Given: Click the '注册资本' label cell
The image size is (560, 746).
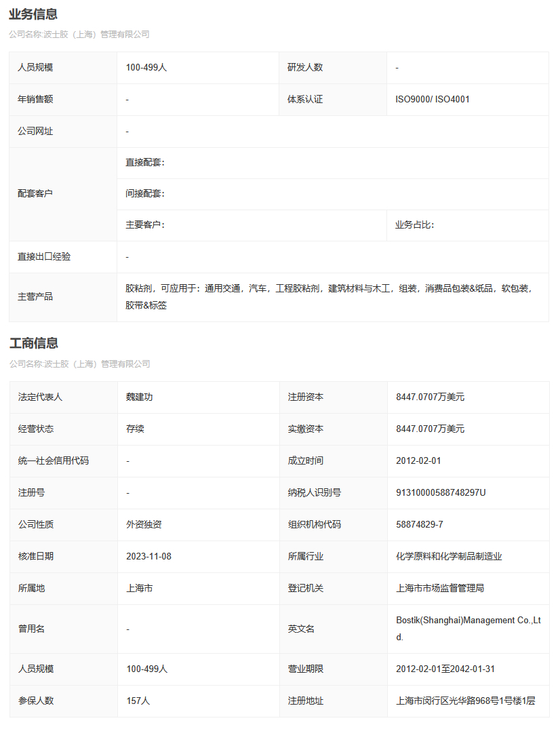Looking at the screenshot, I should tap(333, 397).
